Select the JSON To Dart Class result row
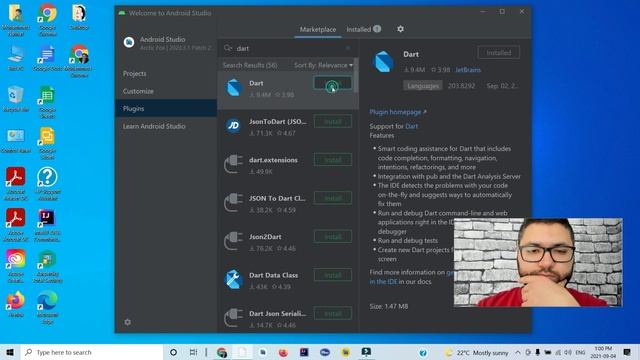The height and width of the screenshot is (360, 640). [x=288, y=204]
